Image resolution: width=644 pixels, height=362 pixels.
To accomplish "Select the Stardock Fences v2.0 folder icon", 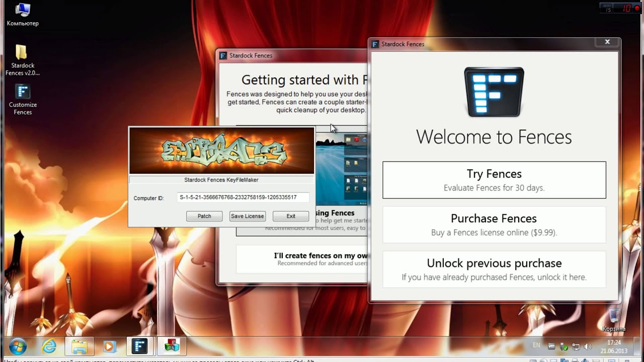I will pyautogui.click(x=22, y=60).
